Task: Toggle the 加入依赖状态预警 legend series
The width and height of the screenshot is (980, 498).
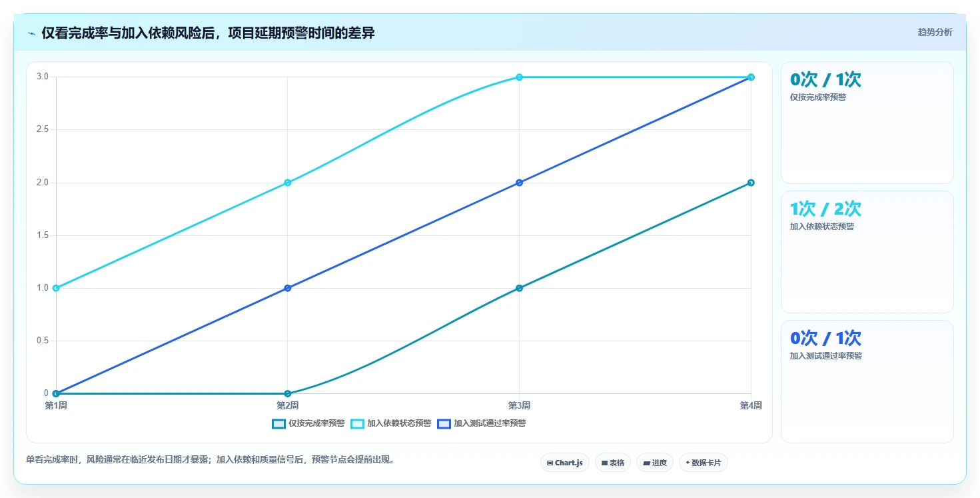Action: point(391,423)
